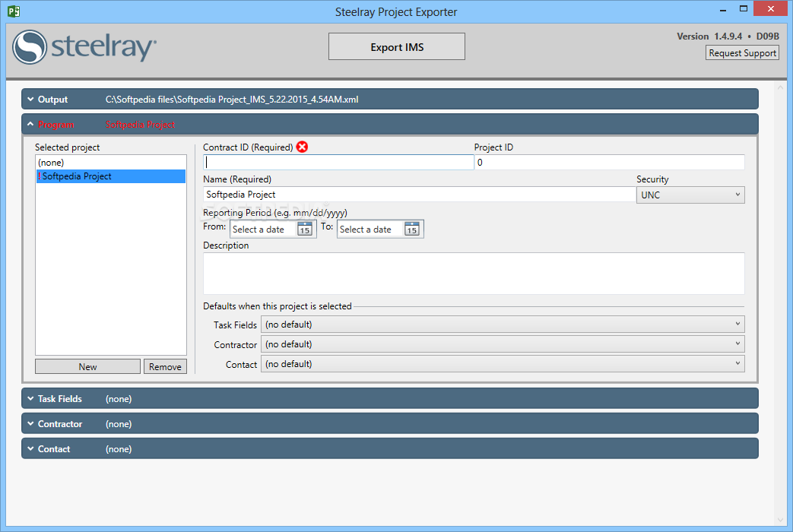793x532 pixels.
Task: Click the New project button
Action: [87, 366]
